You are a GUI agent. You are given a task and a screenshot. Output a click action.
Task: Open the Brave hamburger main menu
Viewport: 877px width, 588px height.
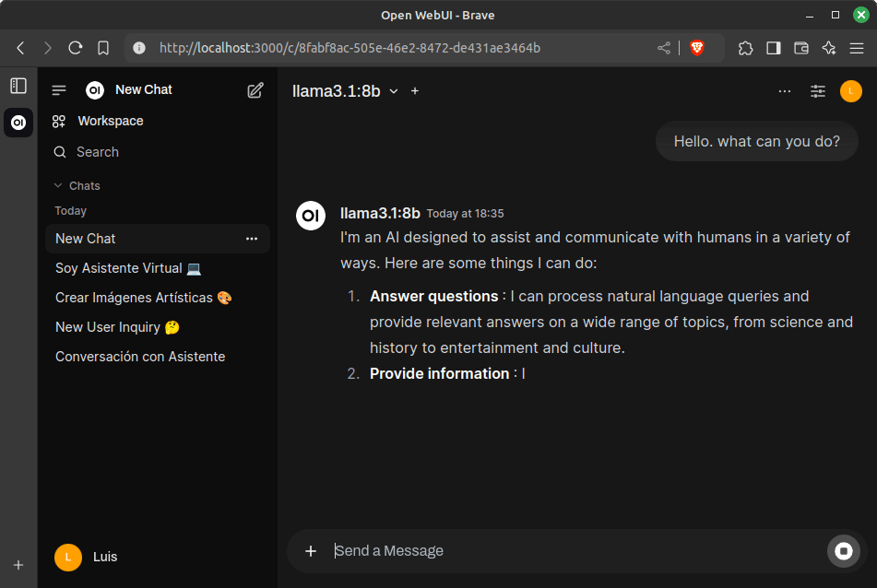(x=857, y=48)
